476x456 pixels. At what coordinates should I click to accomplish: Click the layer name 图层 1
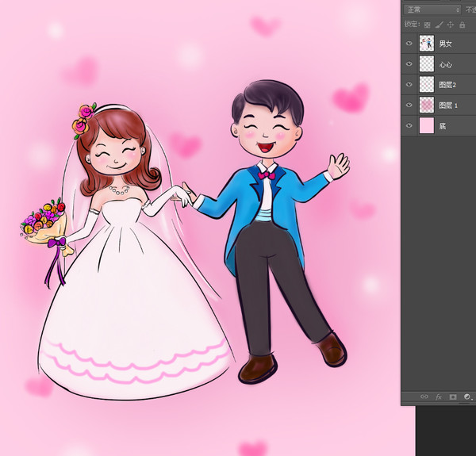coord(448,105)
